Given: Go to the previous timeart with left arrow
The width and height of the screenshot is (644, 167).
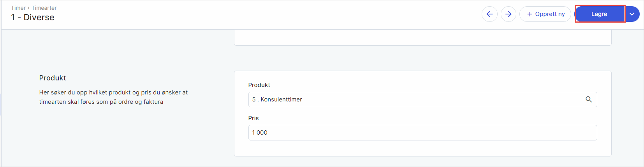Looking at the screenshot, I should point(489,14).
